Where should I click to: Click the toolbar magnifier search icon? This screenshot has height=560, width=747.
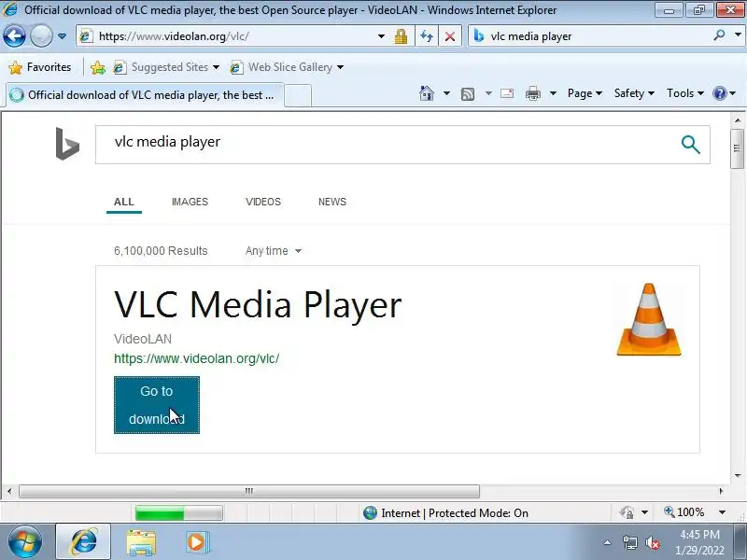coord(719,35)
